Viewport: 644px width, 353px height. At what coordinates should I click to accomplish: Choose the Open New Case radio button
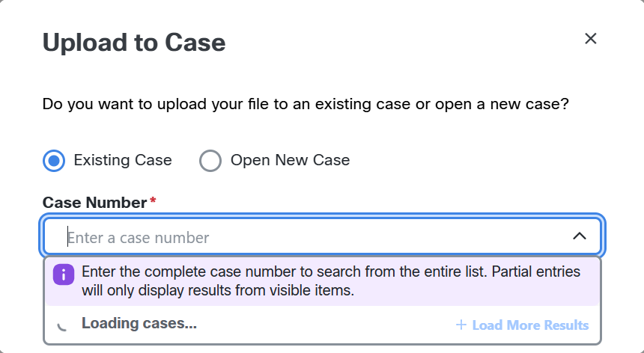tap(210, 160)
